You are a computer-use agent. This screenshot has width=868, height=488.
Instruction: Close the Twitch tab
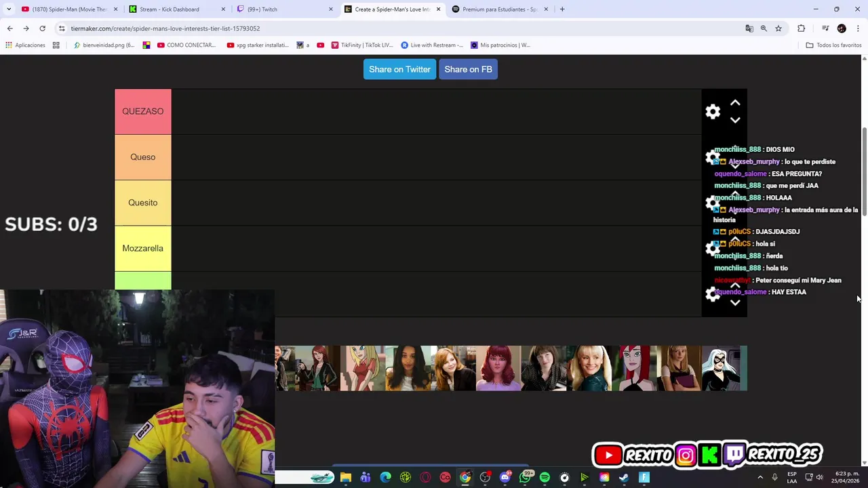[x=331, y=9]
